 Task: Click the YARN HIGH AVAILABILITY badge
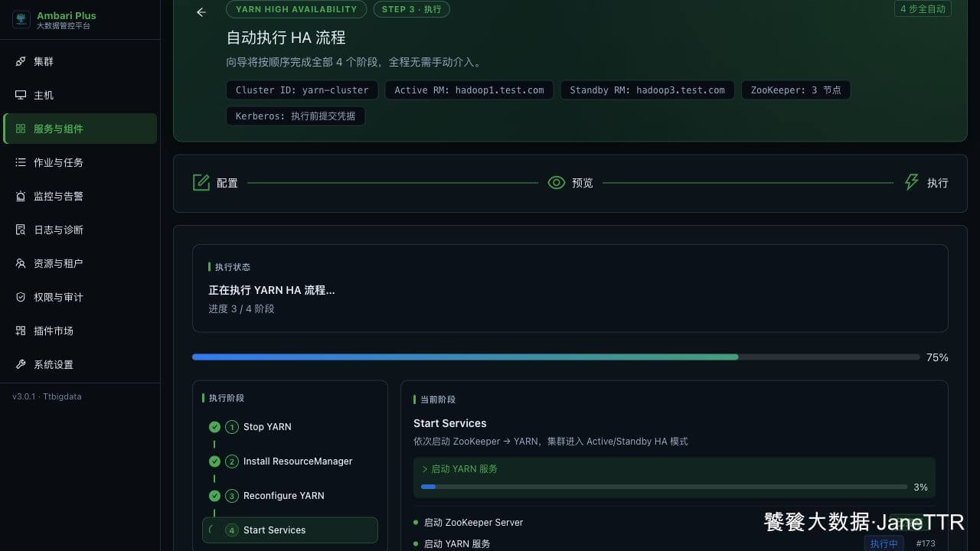pyautogui.click(x=296, y=9)
